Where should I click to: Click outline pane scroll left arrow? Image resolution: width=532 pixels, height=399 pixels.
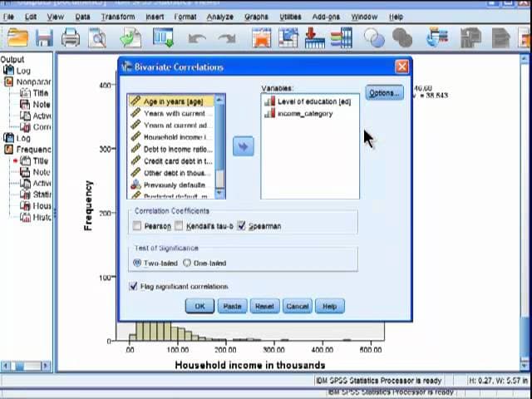point(6,366)
